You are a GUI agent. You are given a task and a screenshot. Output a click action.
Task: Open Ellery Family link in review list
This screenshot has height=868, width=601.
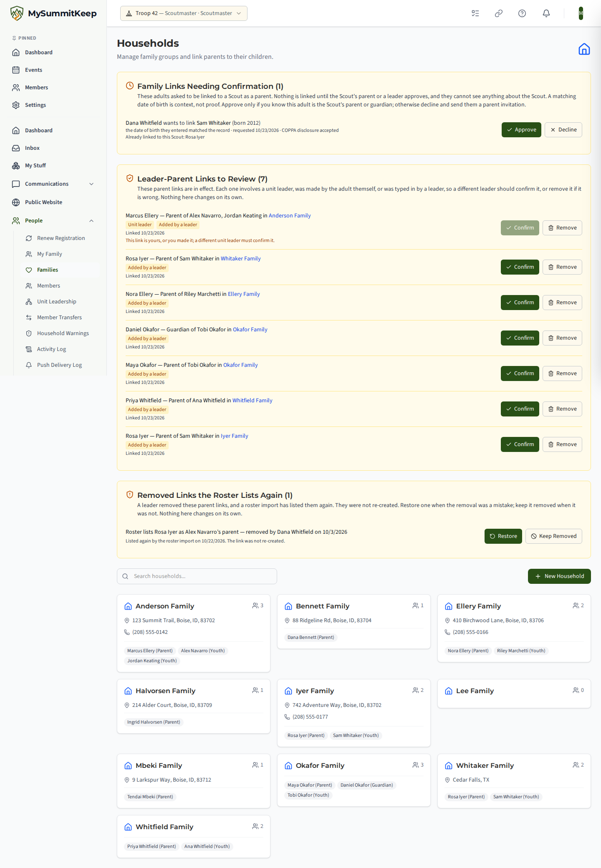tap(244, 294)
